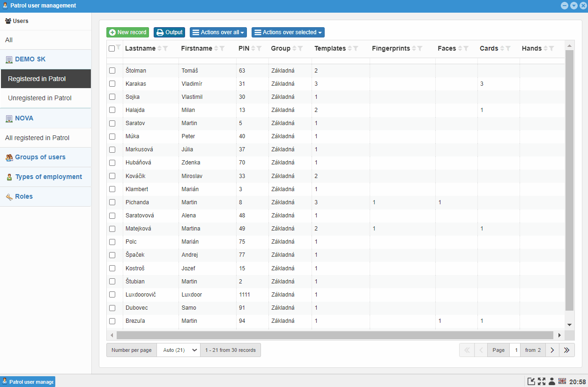This screenshot has width=588, height=387.
Task: Tick the checkbox for Štolman Tomáš
Action: 112,70
